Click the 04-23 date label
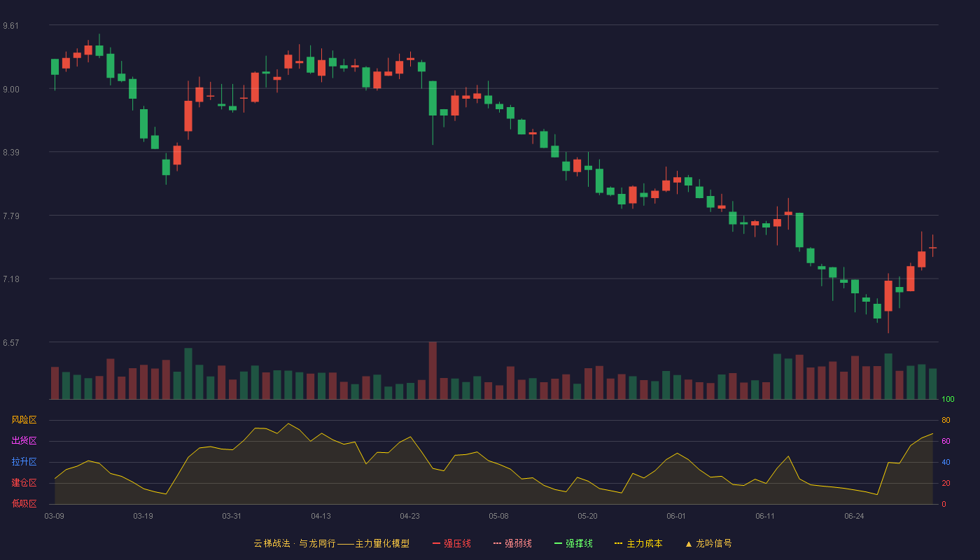 [x=409, y=516]
